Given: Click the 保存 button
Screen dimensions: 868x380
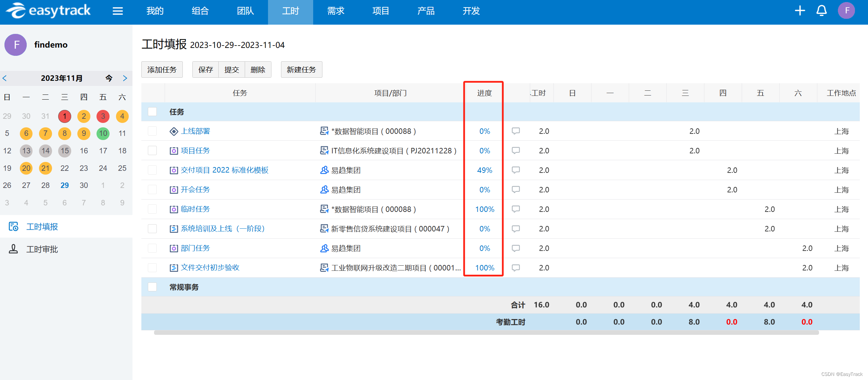Looking at the screenshot, I should (205, 69).
